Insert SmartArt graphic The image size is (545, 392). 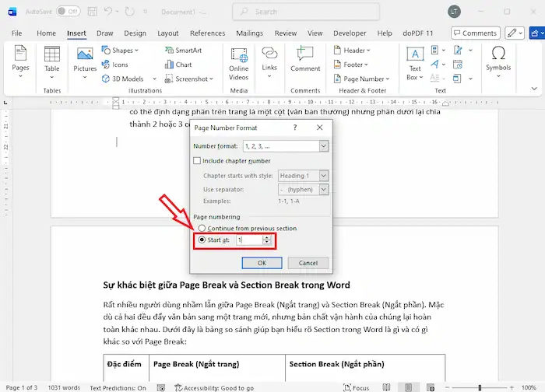click(x=182, y=51)
